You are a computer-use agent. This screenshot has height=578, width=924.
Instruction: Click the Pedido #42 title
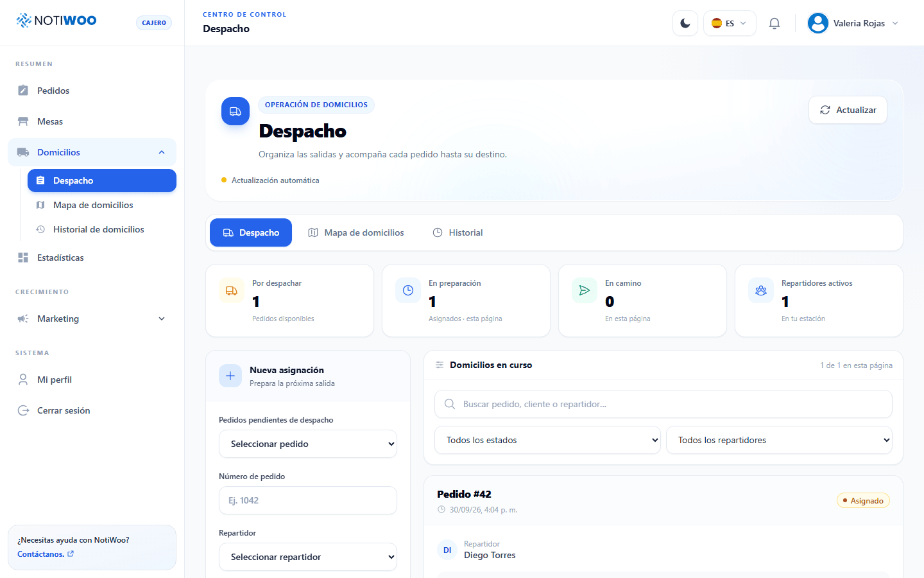pos(464,494)
